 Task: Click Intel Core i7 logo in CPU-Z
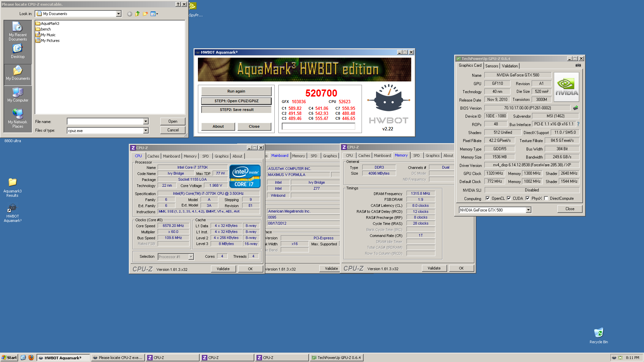click(245, 176)
